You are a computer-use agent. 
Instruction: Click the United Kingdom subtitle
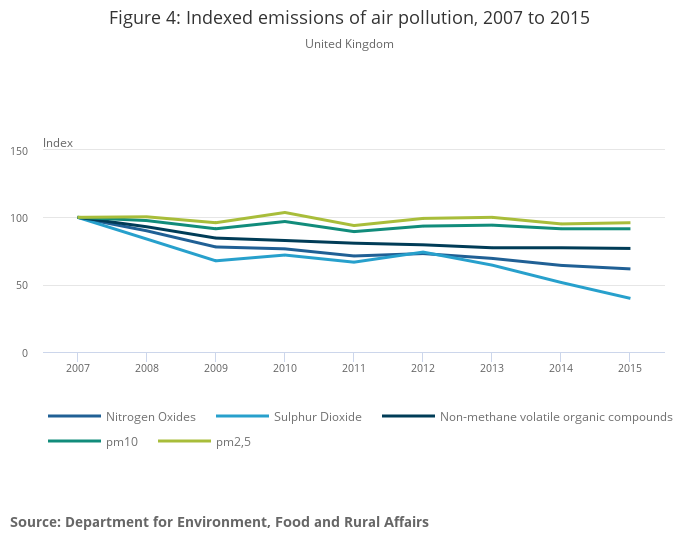[x=349, y=44]
